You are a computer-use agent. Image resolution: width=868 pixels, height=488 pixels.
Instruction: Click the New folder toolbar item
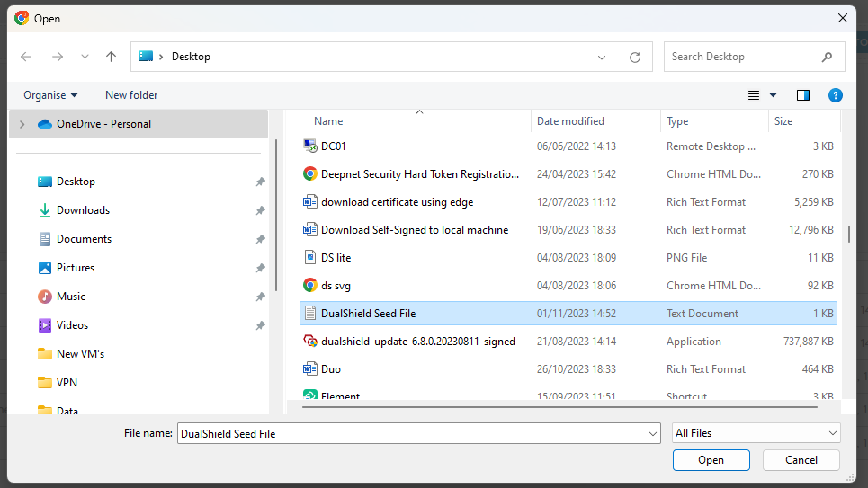(x=131, y=95)
